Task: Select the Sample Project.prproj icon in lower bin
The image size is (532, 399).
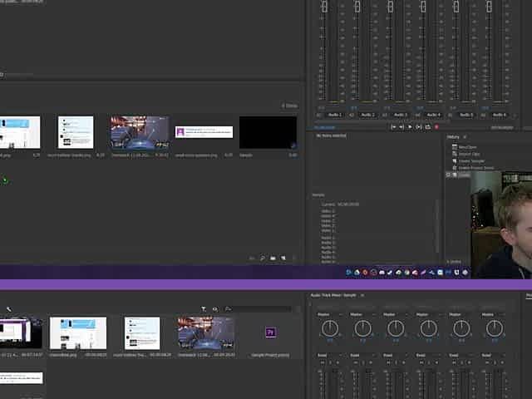Action: pos(270,332)
